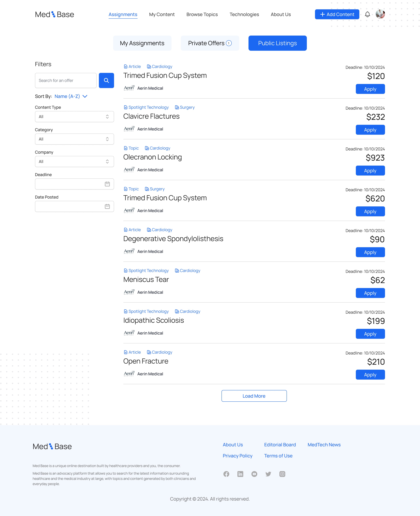Click the notification bell icon
This screenshot has width=420, height=516.
click(x=367, y=15)
